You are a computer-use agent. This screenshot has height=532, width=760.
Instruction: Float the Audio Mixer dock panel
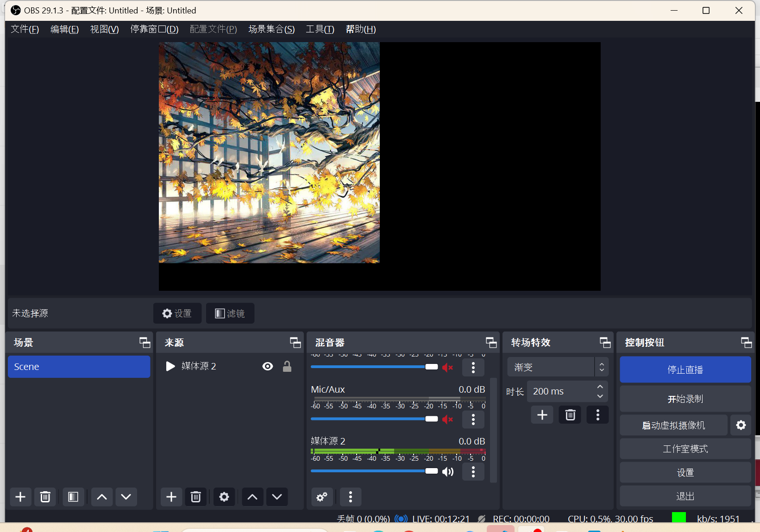pos(491,342)
